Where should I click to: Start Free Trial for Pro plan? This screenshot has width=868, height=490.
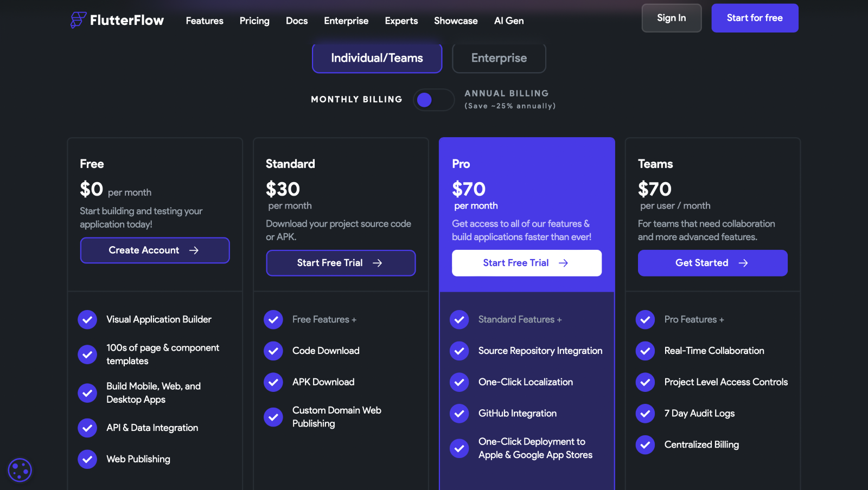point(527,263)
